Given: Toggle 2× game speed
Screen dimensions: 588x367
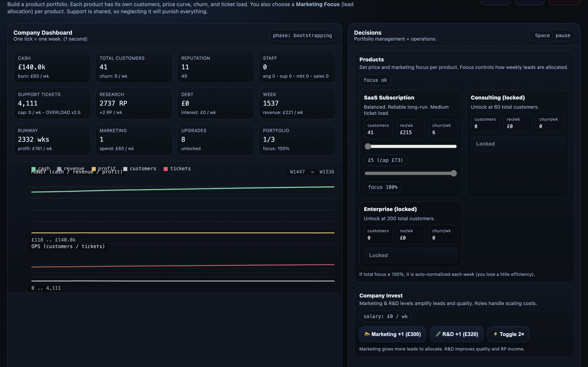Looking at the screenshot, I should [x=508, y=334].
